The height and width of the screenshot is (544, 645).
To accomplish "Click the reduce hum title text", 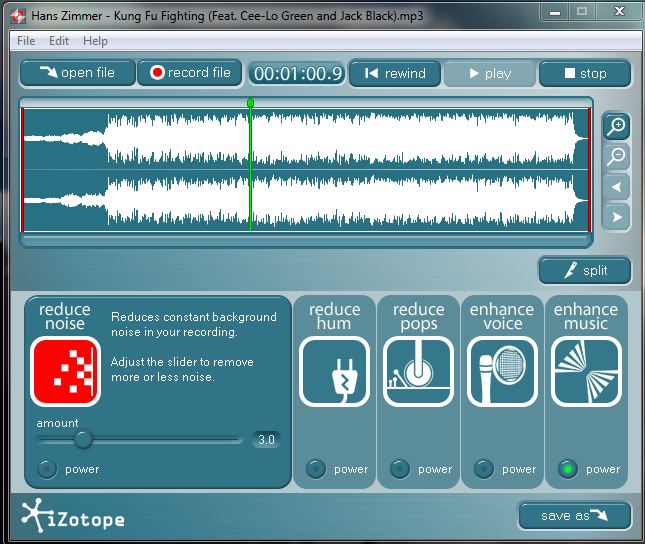I will point(334,316).
